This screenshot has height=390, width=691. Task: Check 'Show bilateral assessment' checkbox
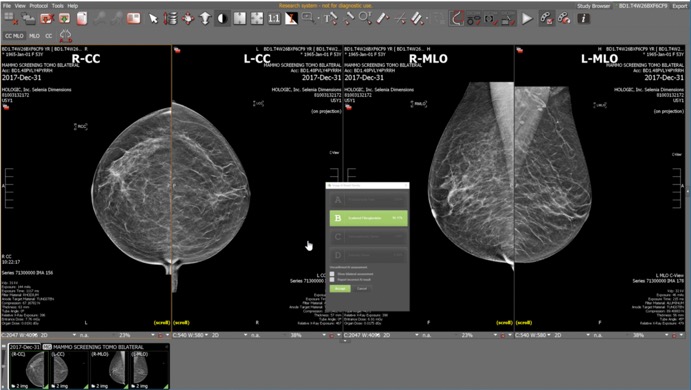[332, 274]
